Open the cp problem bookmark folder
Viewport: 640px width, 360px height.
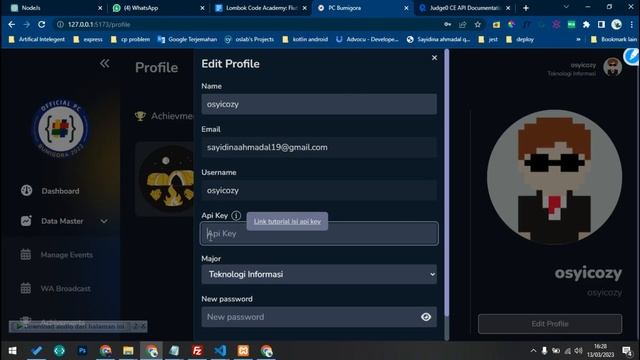(130, 39)
